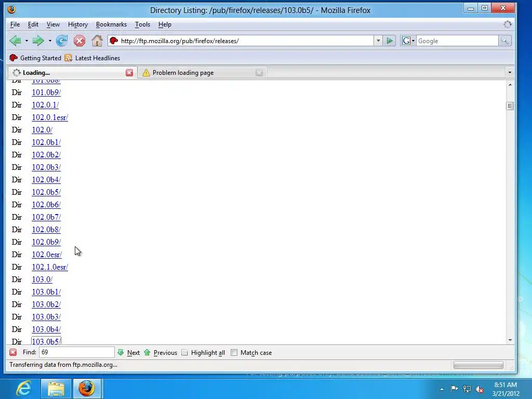Open the 102.0b4/ directory link
This screenshot has width=532, height=399.
tap(46, 180)
